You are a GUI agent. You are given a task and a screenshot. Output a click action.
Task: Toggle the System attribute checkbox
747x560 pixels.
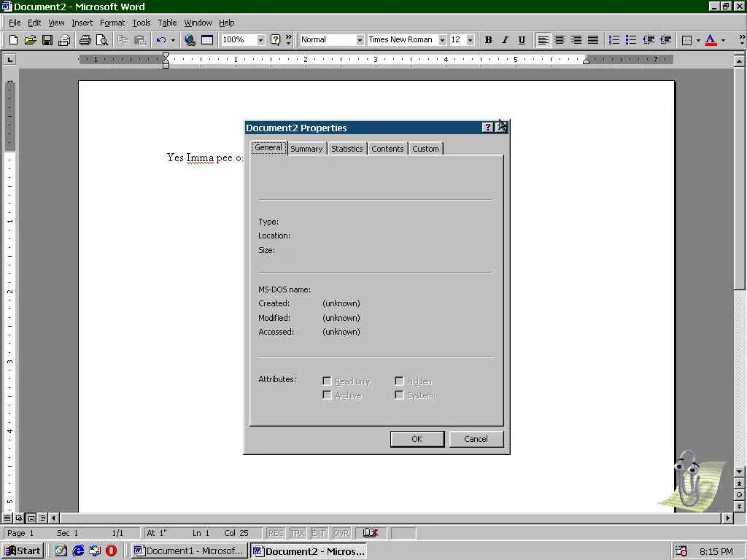tap(399, 394)
